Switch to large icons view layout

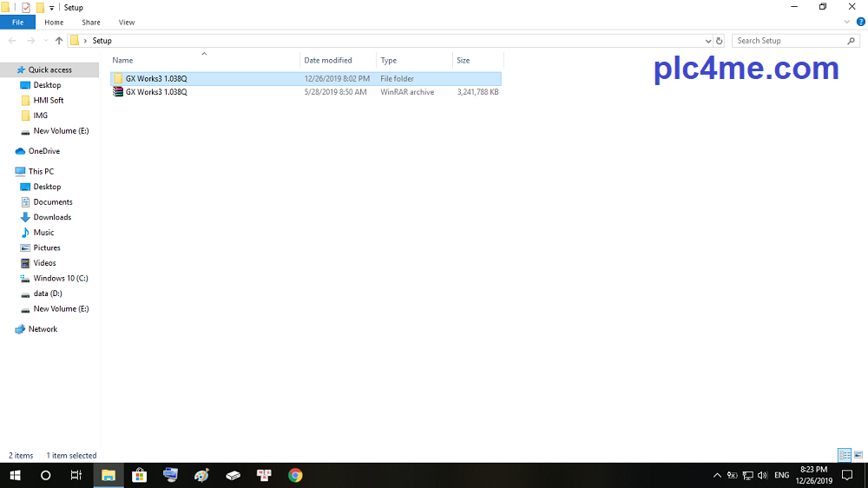pos(858,455)
